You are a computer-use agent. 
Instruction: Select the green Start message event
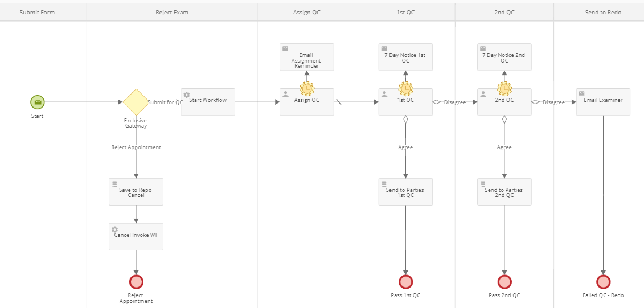pyautogui.click(x=38, y=102)
